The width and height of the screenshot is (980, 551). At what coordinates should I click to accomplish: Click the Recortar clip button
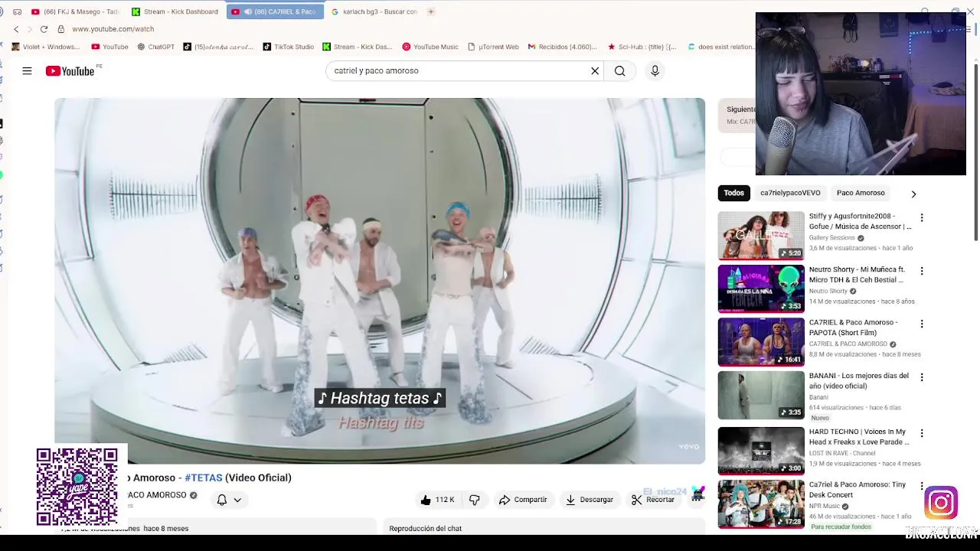[653, 500]
